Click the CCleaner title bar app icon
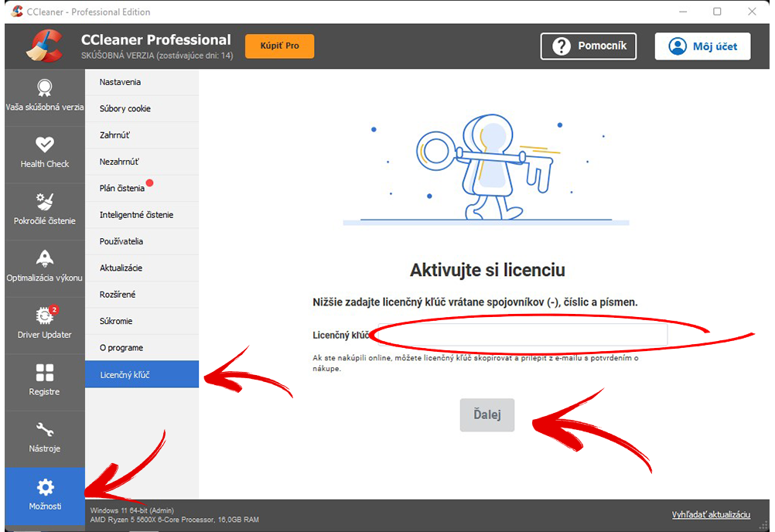Screen dimensions: 775x532 17,12
